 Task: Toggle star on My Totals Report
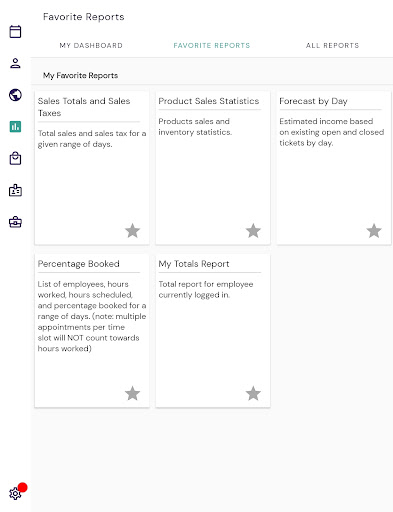coord(253,393)
